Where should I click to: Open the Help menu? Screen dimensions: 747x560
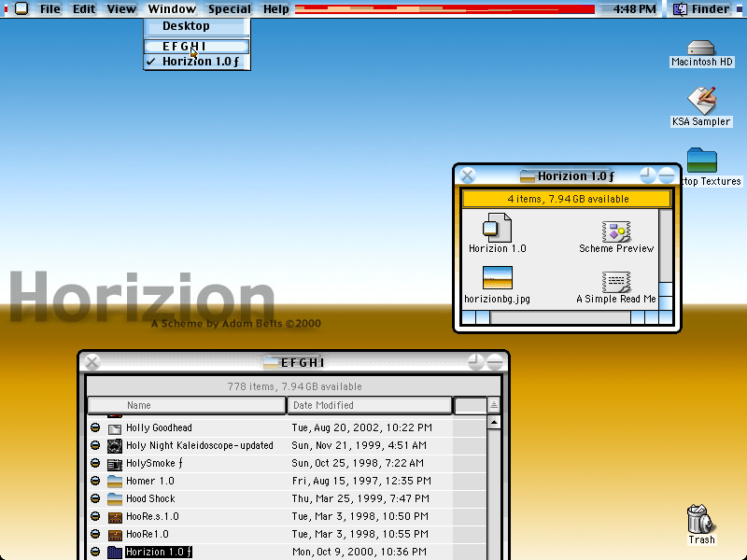(275, 9)
